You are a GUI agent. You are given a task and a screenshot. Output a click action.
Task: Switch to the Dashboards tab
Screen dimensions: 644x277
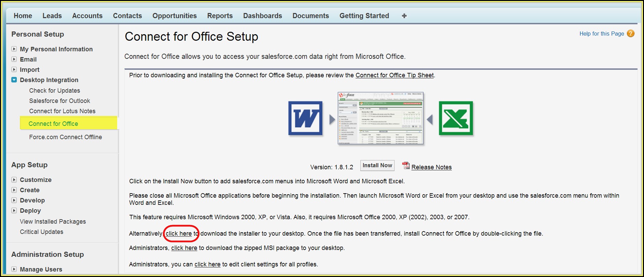coord(263,16)
